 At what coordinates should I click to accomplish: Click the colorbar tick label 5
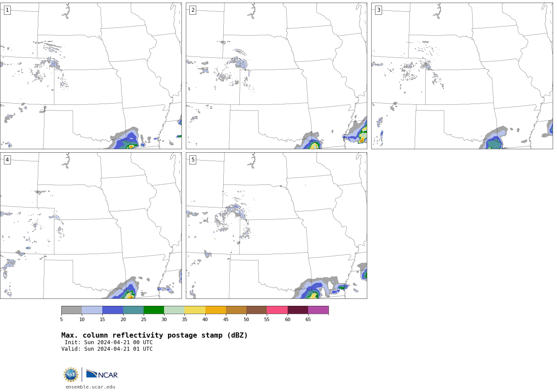pos(61,319)
